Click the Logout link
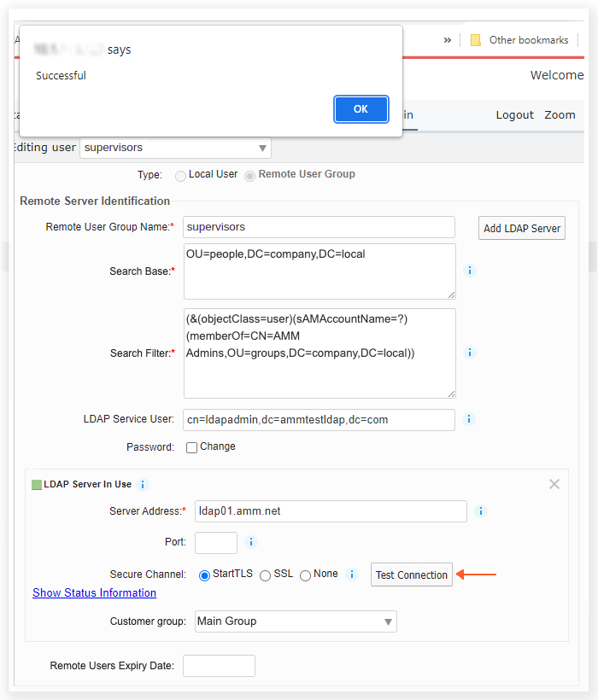 click(514, 114)
